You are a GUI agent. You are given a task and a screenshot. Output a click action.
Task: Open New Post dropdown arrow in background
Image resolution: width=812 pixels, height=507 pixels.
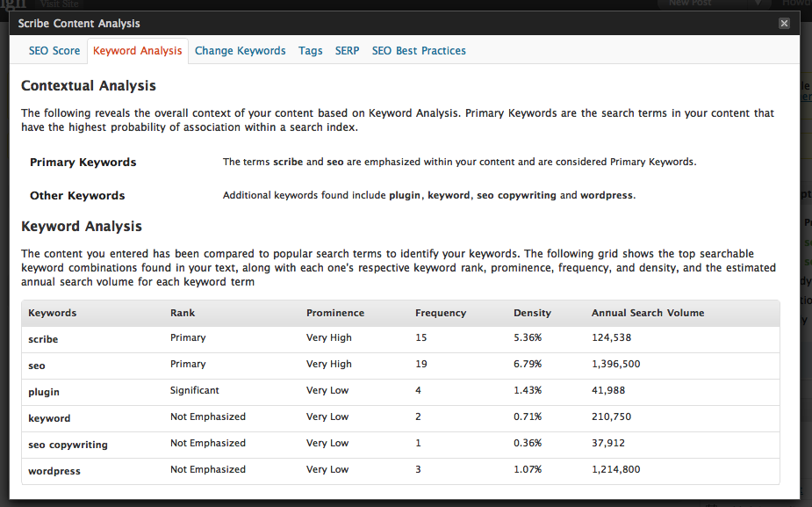pos(757,4)
